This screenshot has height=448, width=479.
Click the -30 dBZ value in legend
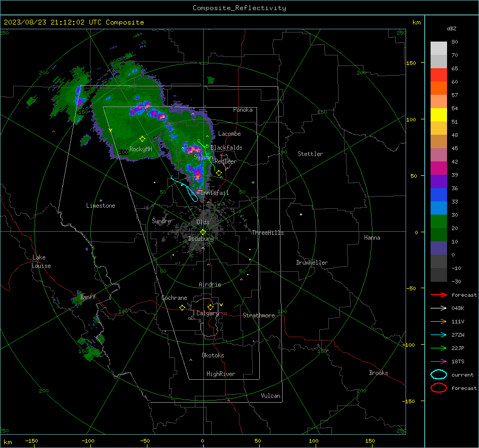coord(457,281)
